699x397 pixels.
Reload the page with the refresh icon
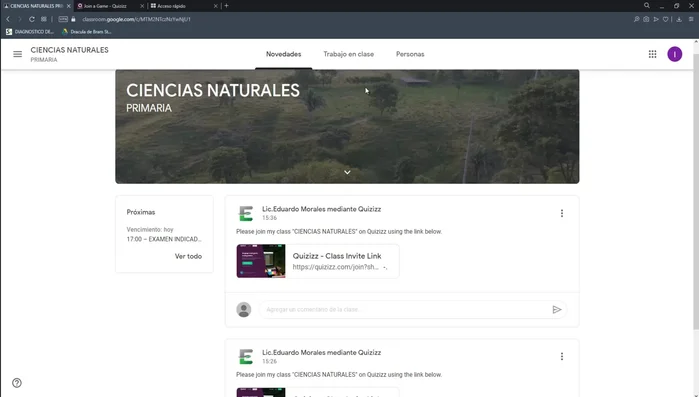(x=32, y=19)
